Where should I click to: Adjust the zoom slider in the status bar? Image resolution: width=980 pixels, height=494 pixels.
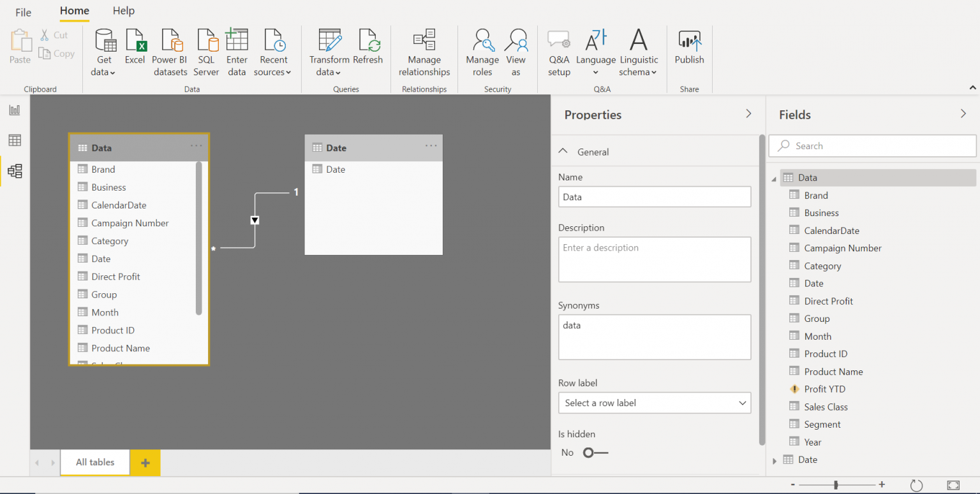click(x=836, y=484)
